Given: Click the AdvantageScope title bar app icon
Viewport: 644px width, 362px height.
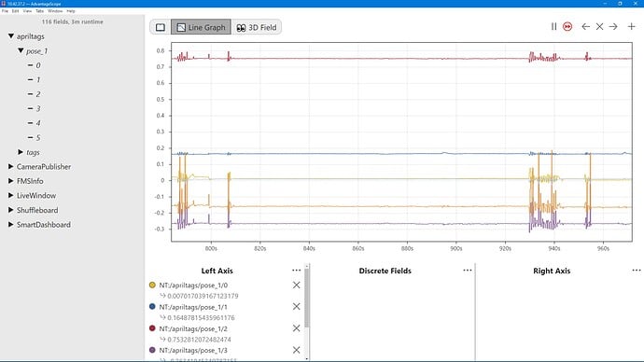Looking at the screenshot, I should 4,4.
